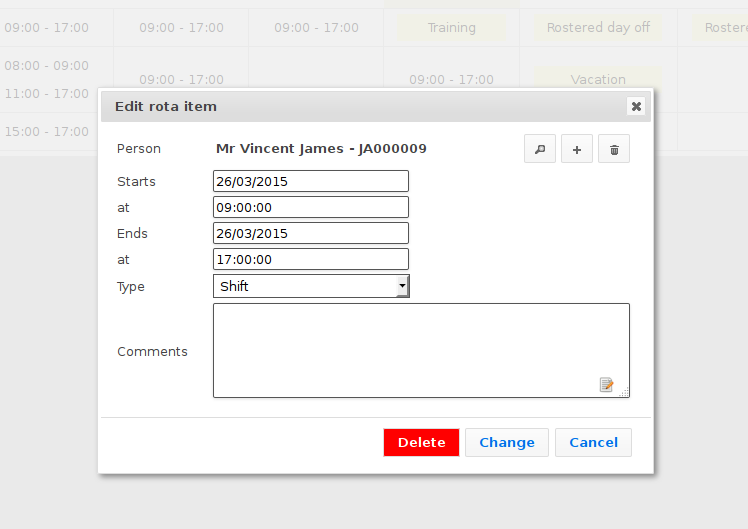Select the Vacation rota entry
This screenshot has height=529, width=748.
(x=598, y=79)
